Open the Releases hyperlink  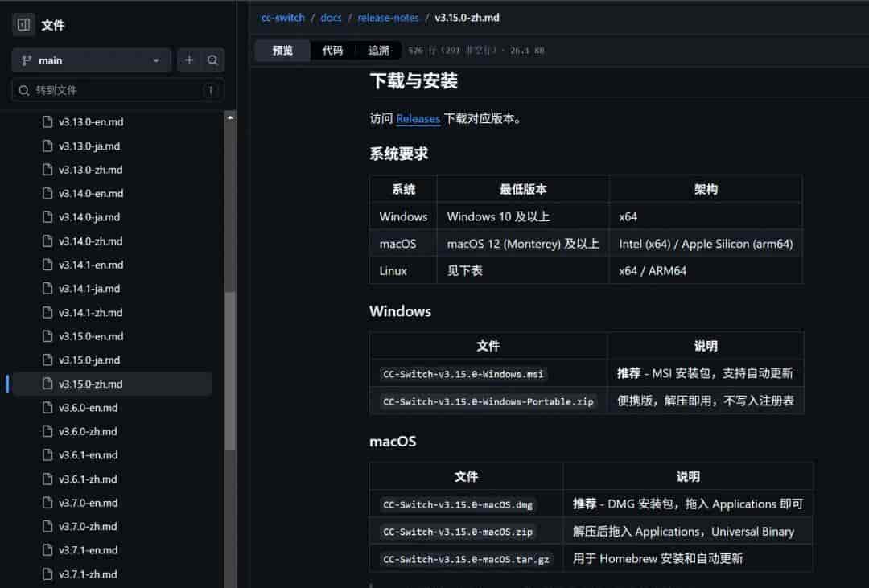click(418, 118)
